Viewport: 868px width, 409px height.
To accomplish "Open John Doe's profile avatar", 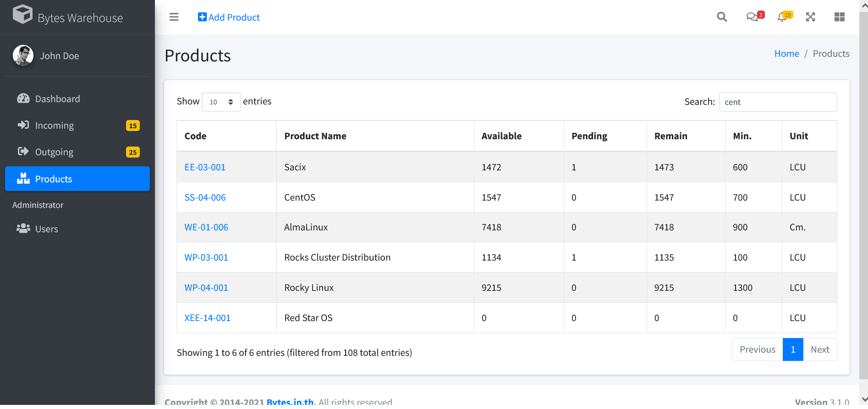I will [23, 55].
